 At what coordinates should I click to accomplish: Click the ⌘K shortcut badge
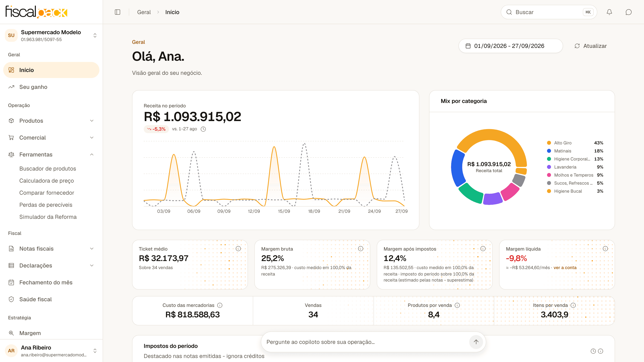tap(588, 12)
